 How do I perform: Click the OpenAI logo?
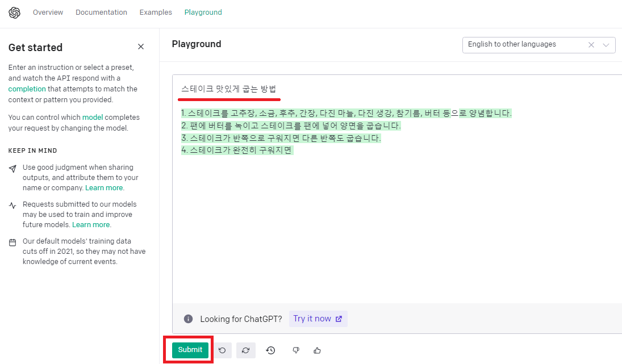tap(14, 12)
